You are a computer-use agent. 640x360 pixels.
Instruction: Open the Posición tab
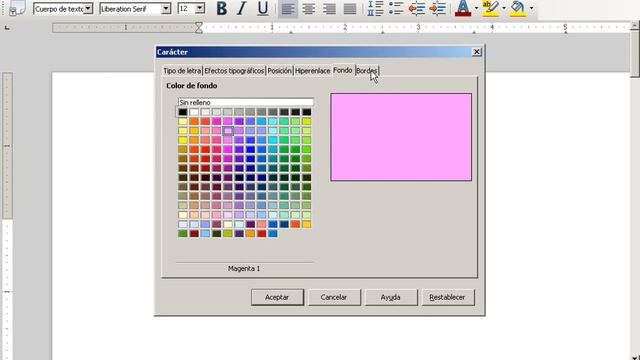click(280, 71)
